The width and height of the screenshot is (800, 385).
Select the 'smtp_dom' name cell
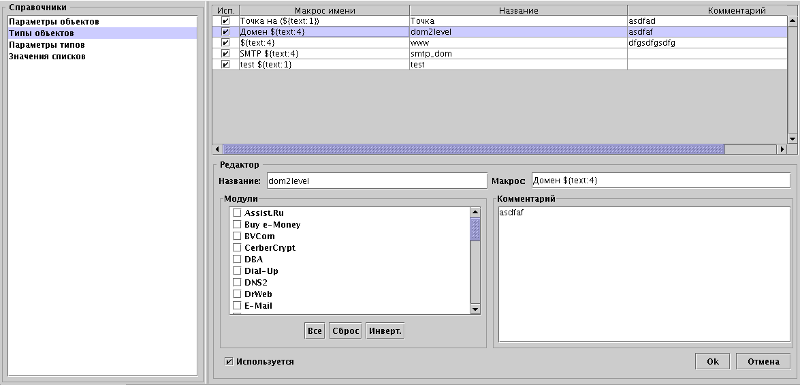(x=518, y=54)
